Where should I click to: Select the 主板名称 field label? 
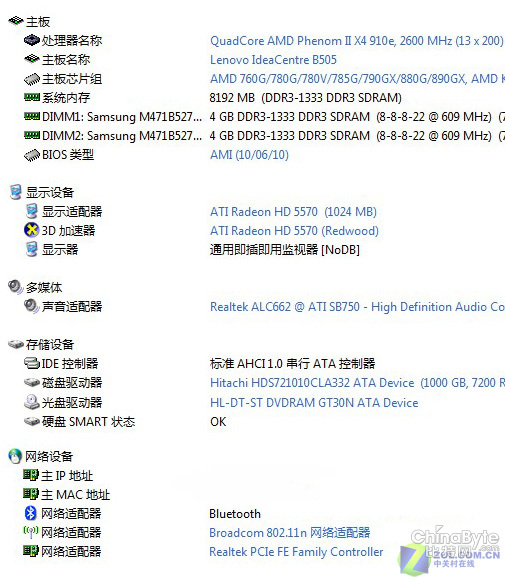(66, 60)
